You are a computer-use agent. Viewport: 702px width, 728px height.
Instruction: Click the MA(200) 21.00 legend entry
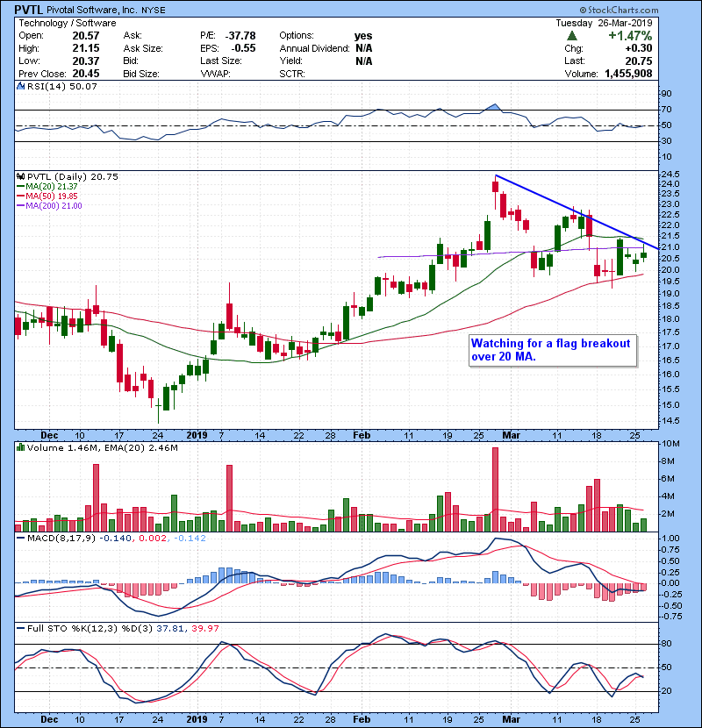(49, 205)
